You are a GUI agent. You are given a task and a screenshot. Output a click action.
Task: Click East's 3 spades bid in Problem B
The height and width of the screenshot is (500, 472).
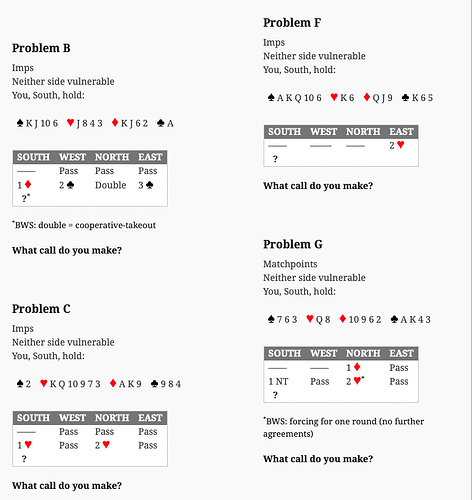tap(146, 185)
